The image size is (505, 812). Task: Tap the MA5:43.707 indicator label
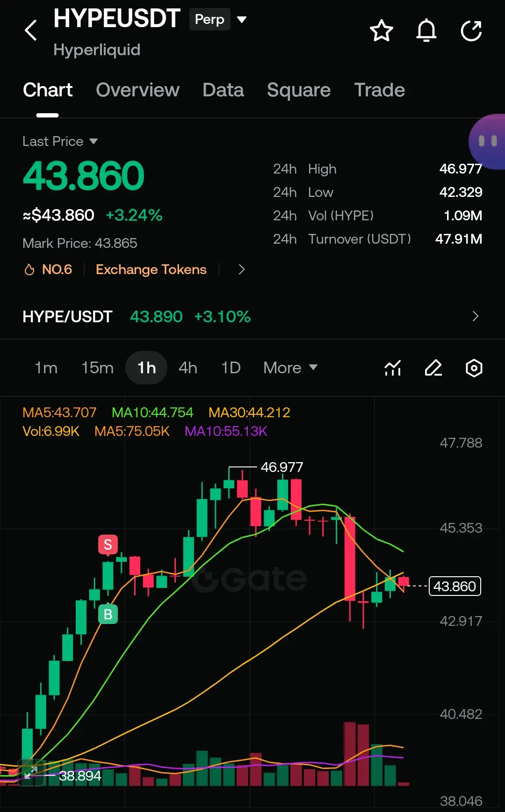(x=59, y=413)
